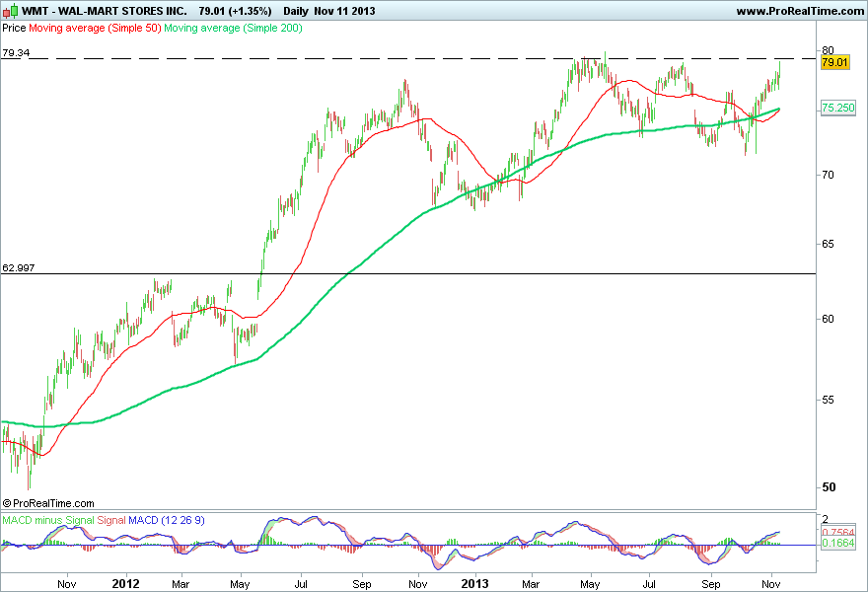Viewport: 868px width, 592px height.
Task: Select the red Signal legend label
Action: point(111,520)
